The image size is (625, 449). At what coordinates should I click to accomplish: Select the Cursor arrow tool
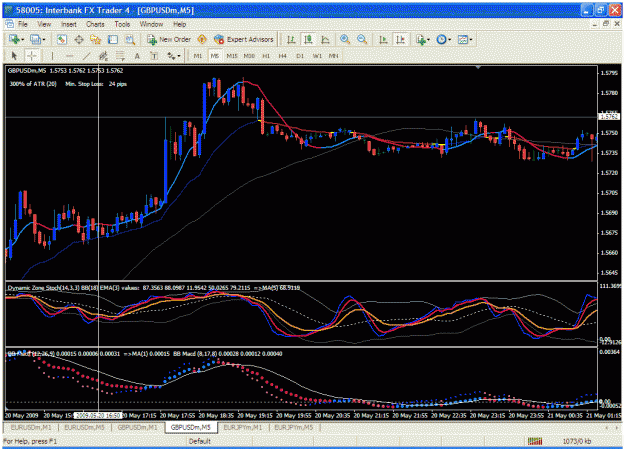(x=14, y=56)
